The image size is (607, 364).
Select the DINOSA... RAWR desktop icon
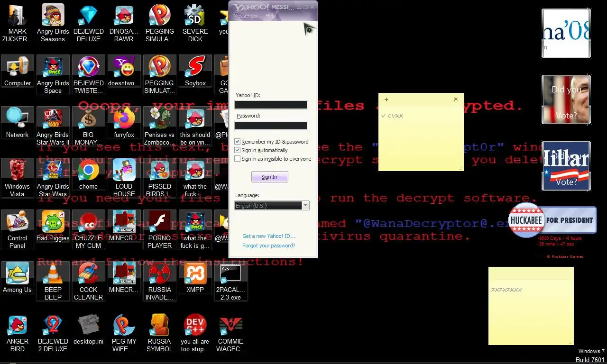point(124,23)
